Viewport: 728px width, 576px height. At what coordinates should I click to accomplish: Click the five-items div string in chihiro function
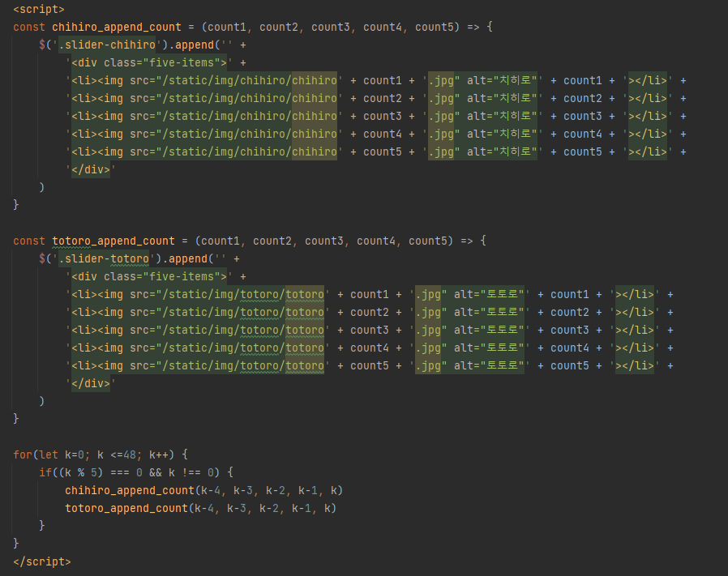148,62
